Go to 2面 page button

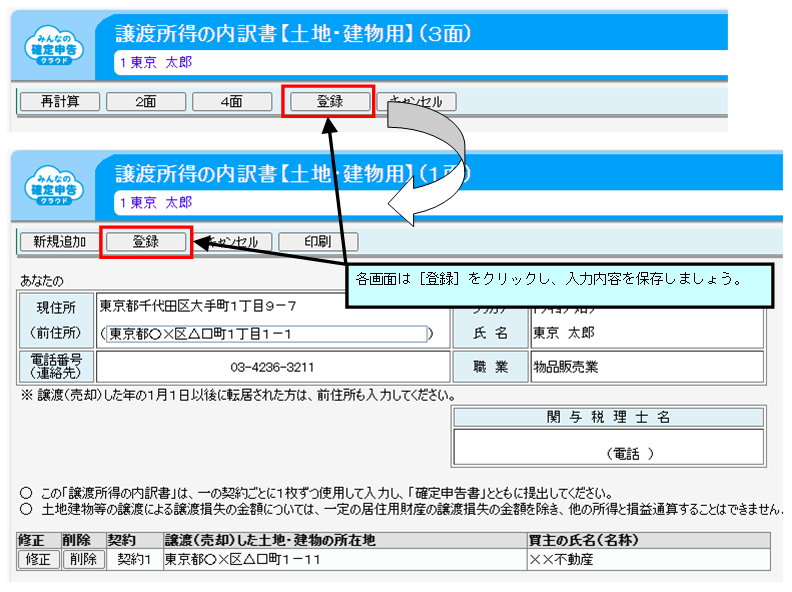146,102
